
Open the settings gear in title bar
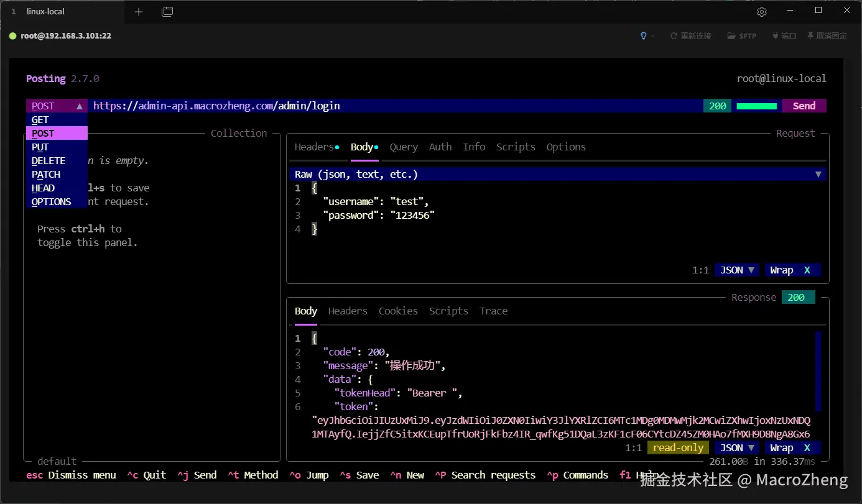(x=761, y=12)
